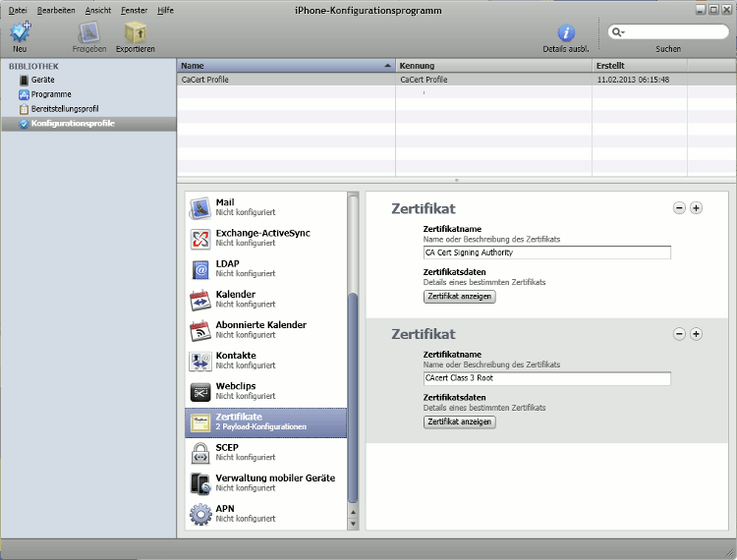Screen dimensions: 737x560
Task: Toggle Details ausbl. info icon
Action: pyautogui.click(x=566, y=33)
